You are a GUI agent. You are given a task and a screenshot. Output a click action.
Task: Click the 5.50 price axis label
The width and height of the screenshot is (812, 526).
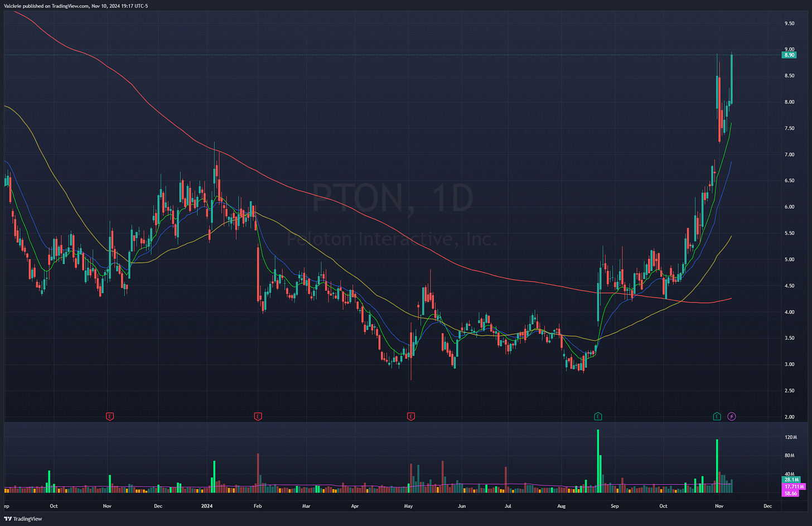point(790,233)
